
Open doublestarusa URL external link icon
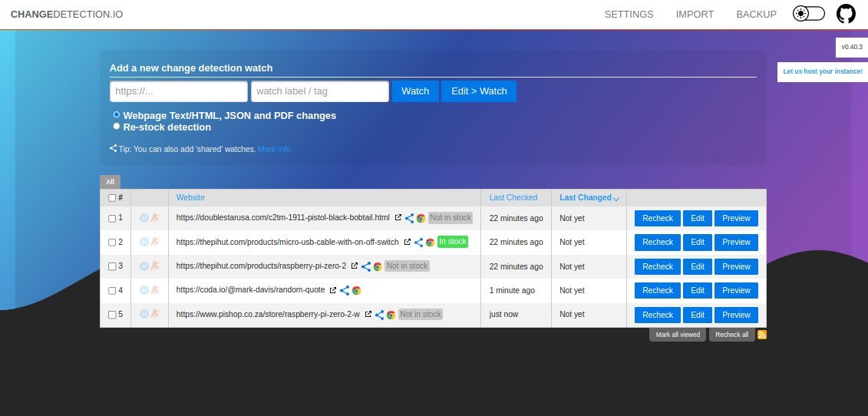pos(398,218)
